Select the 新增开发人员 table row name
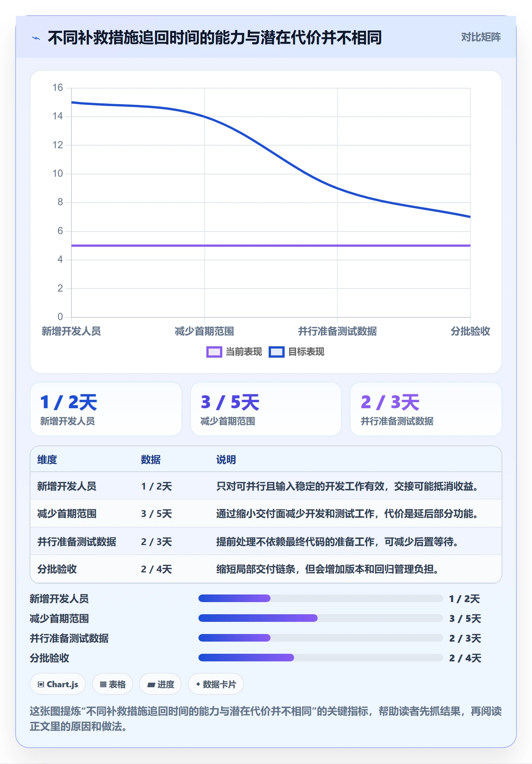The image size is (532, 764). (x=67, y=486)
